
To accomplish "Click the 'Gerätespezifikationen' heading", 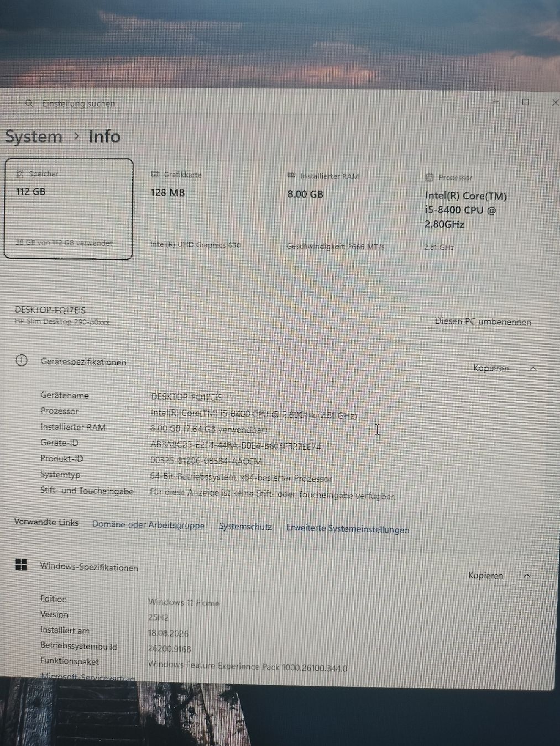I will point(83,362).
